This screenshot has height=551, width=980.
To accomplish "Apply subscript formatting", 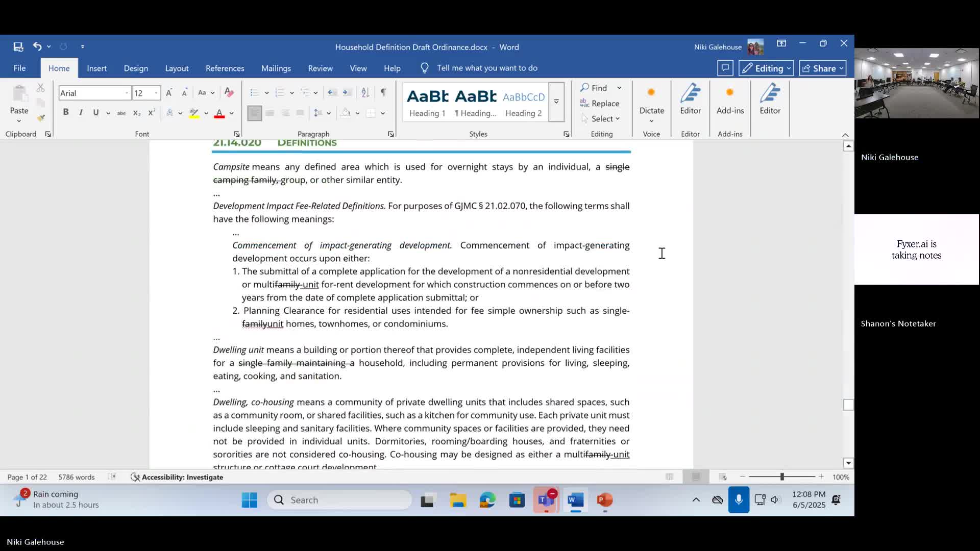I will 136,113.
